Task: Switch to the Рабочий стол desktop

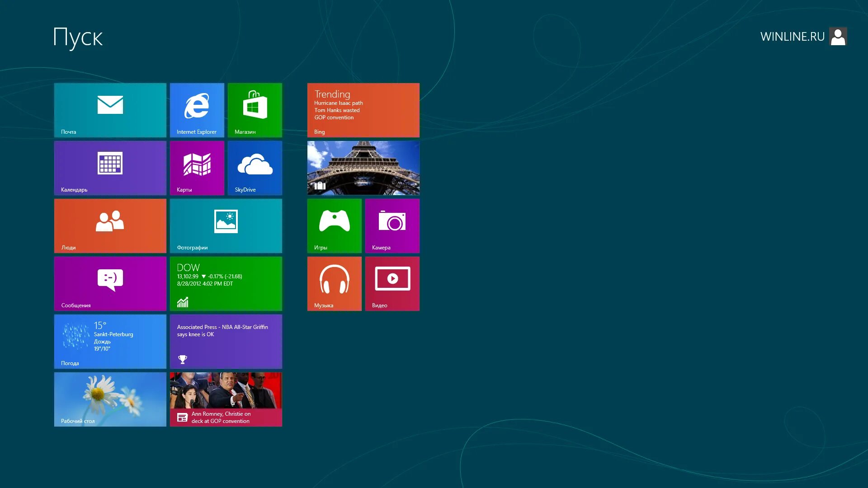Action: [x=110, y=399]
